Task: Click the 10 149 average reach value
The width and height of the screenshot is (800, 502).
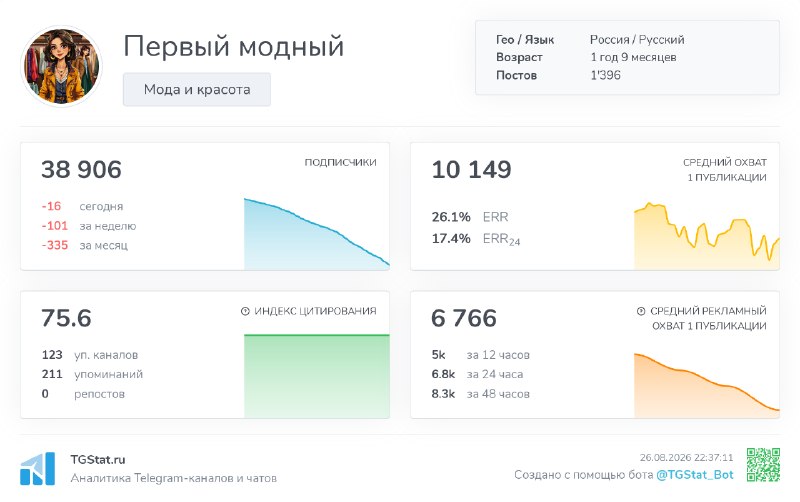Action: pyautogui.click(x=471, y=169)
